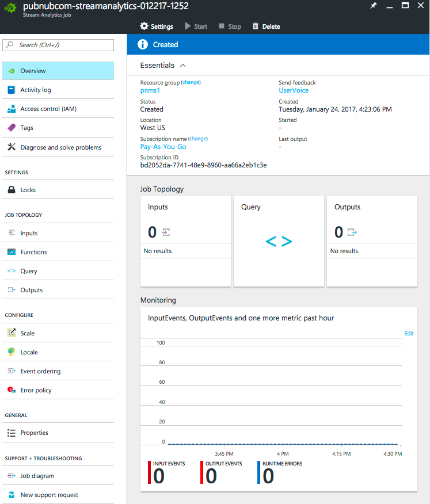Viewport: 430px width, 504px height.
Task: Click the Properties list icon
Action: [12, 433]
